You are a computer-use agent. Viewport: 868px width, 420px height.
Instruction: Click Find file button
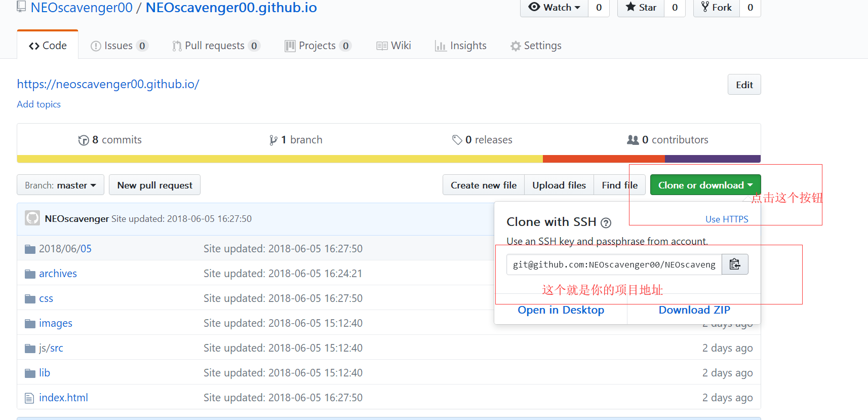coord(619,185)
